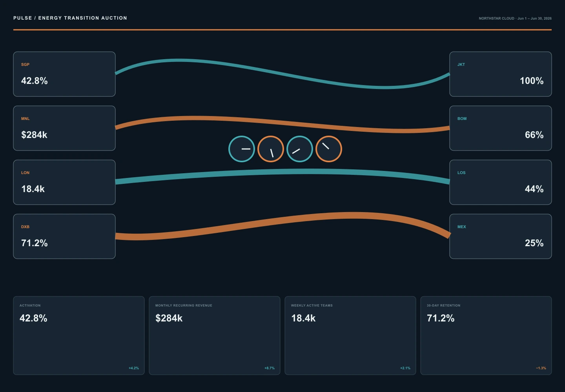The width and height of the screenshot is (565, 392).
Task: Open the Activation KPI card
Action: coord(79,336)
